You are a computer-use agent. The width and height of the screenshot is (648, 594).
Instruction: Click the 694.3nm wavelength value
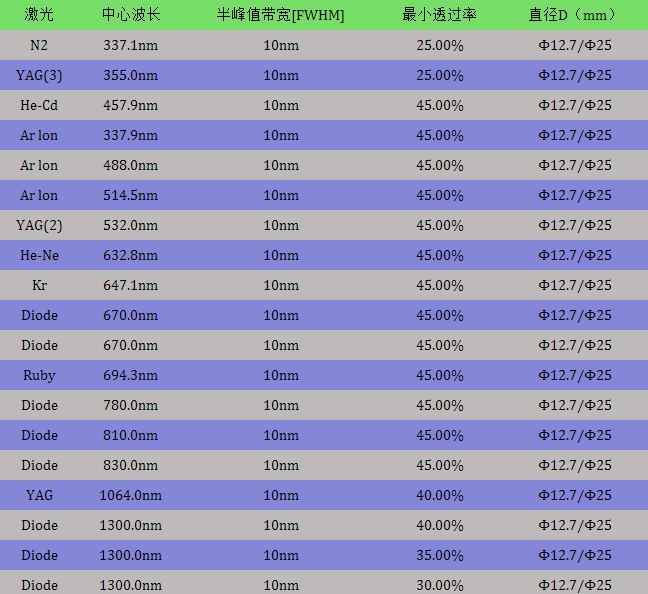[x=131, y=375]
